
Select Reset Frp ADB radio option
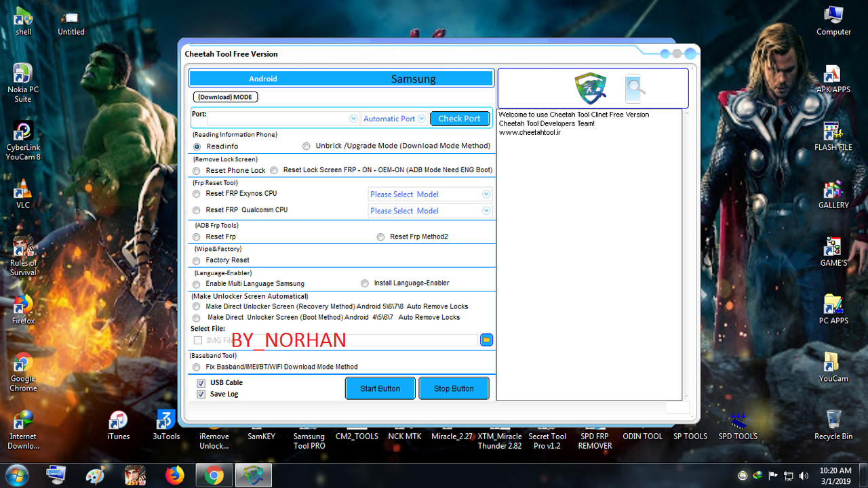click(x=197, y=237)
